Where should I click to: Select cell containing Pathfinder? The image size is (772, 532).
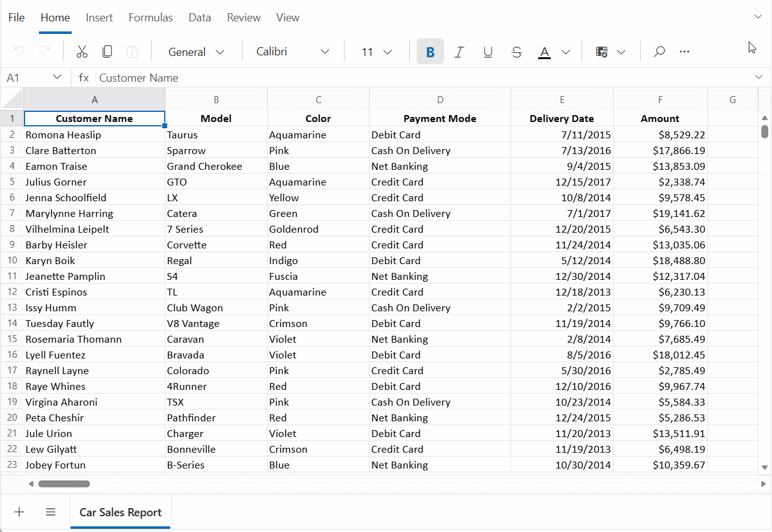tap(216, 418)
